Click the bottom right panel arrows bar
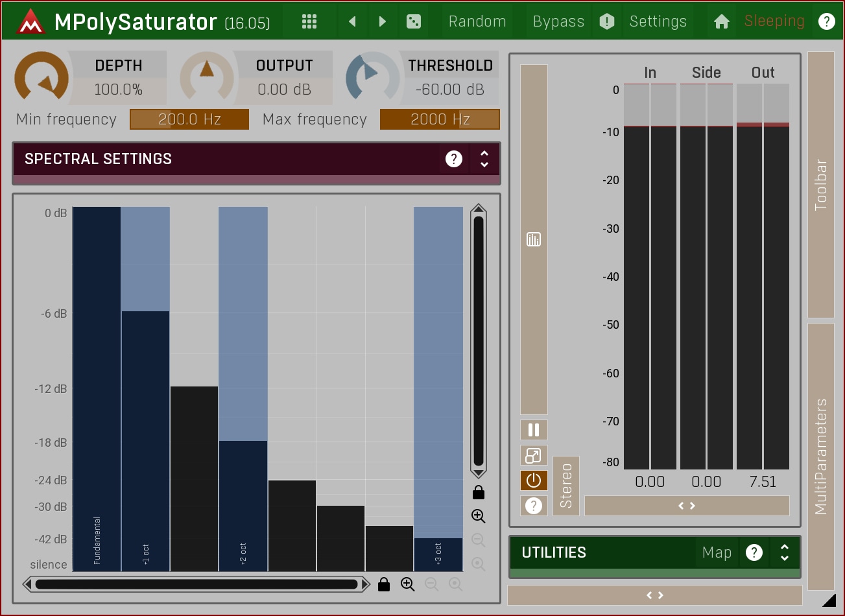 click(x=655, y=595)
